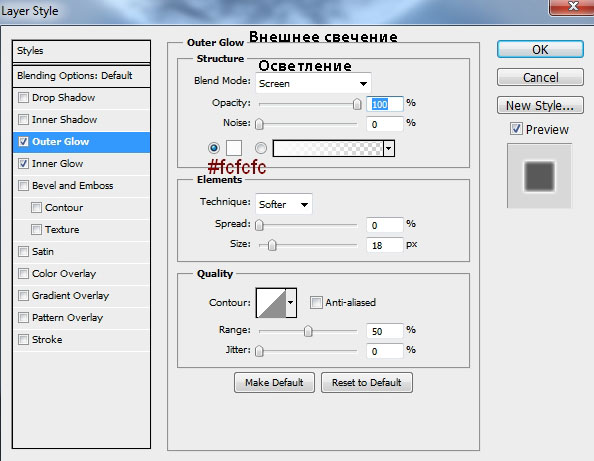Click the gradient preview bar

[x=328, y=148]
